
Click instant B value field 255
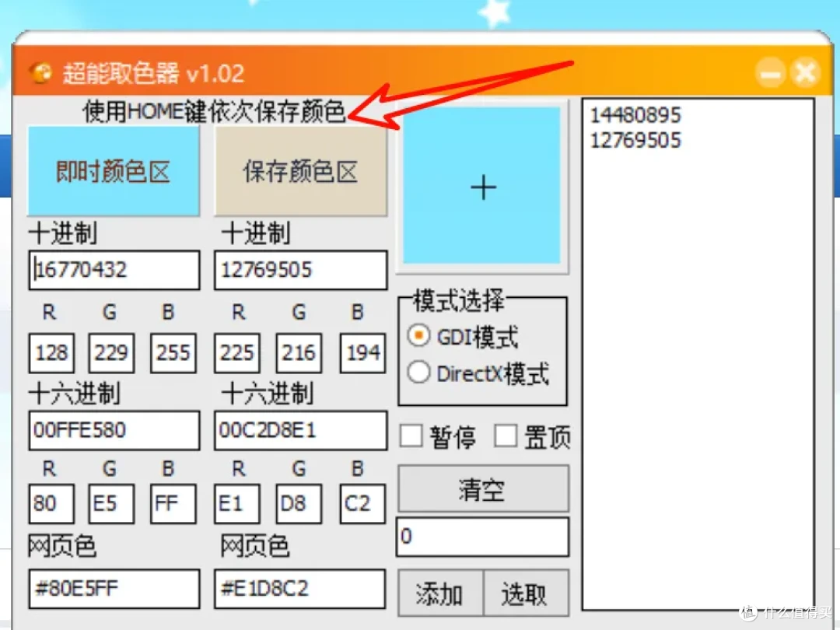tap(173, 353)
